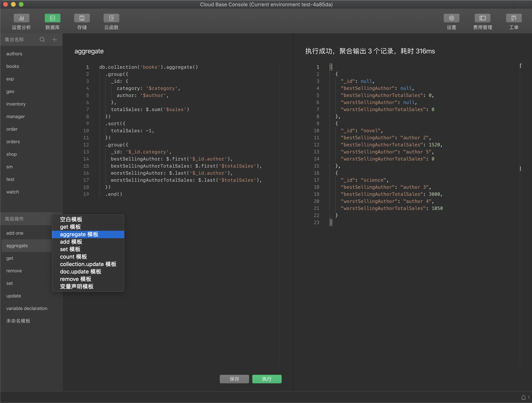Choose 变量声明模板 menu entry
This screenshot has width=532, height=403.
coord(88,286)
